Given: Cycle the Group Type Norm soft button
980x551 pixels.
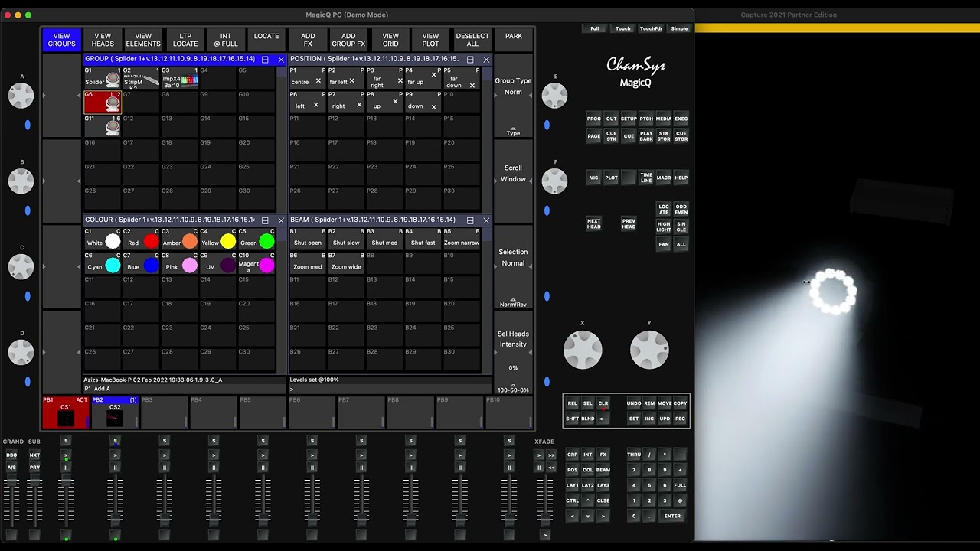Looking at the screenshot, I should [513, 96].
